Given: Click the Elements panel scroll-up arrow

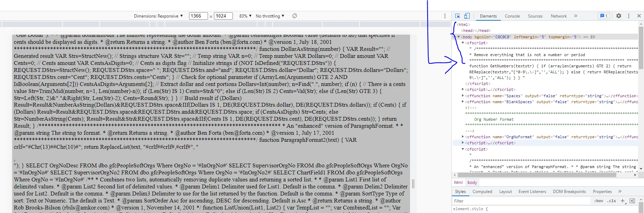Looking at the screenshot, I should (x=641, y=24).
